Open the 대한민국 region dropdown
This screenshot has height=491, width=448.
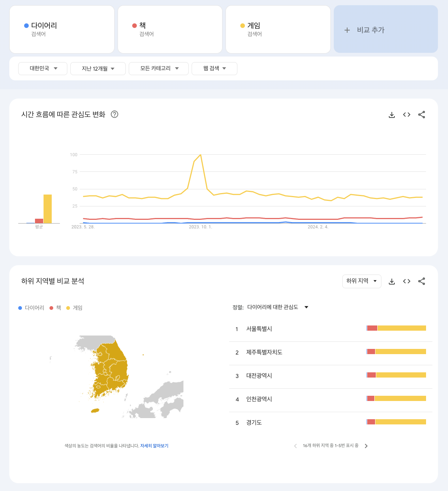point(42,68)
